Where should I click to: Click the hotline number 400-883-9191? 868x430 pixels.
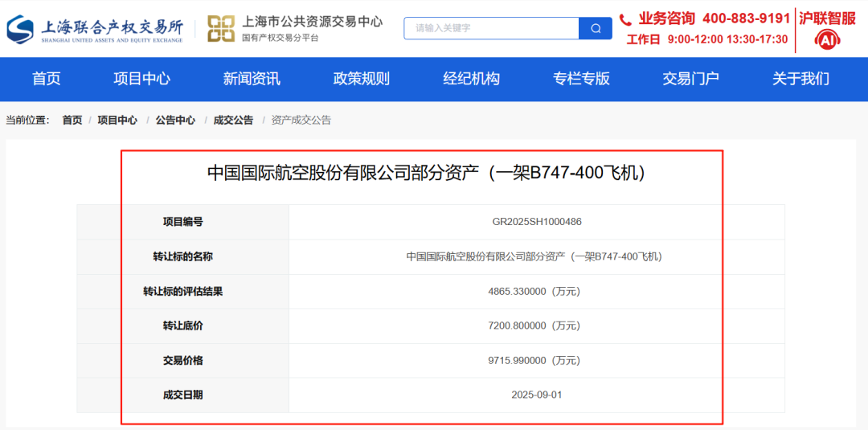(x=746, y=18)
